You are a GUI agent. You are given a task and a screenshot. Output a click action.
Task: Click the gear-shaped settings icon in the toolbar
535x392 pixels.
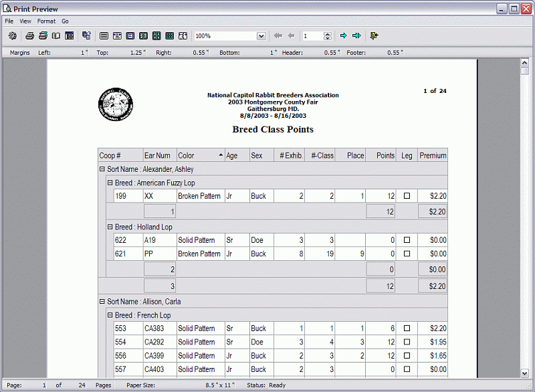click(13, 36)
